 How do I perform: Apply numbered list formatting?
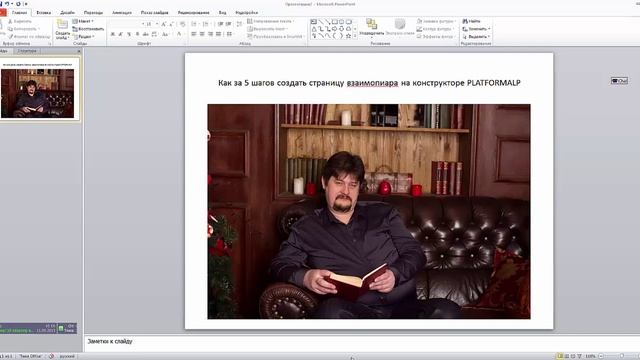tap(206, 24)
